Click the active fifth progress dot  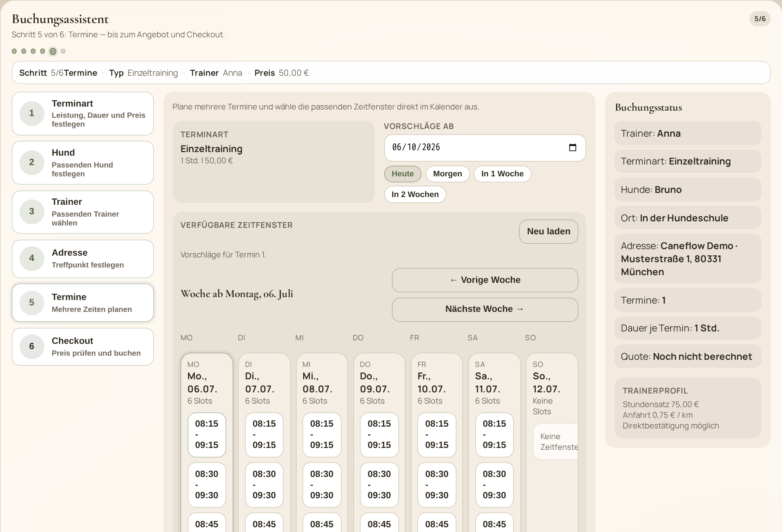[x=53, y=51]
